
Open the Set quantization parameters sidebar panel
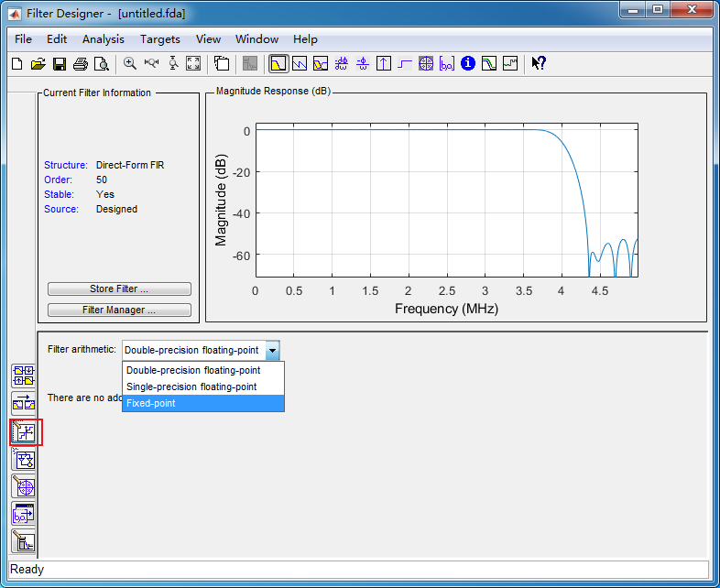tap(24, 431)
